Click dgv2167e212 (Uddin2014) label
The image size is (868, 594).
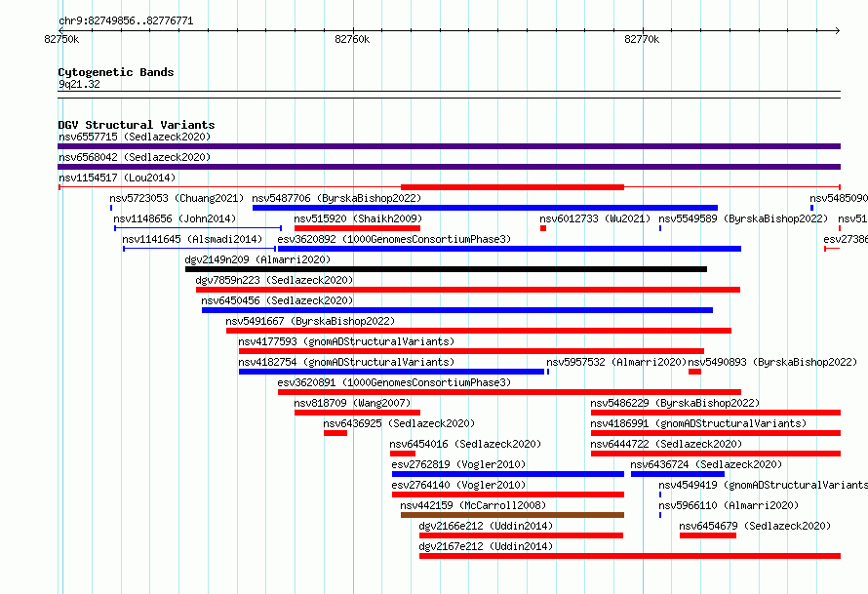click(486, 546)
